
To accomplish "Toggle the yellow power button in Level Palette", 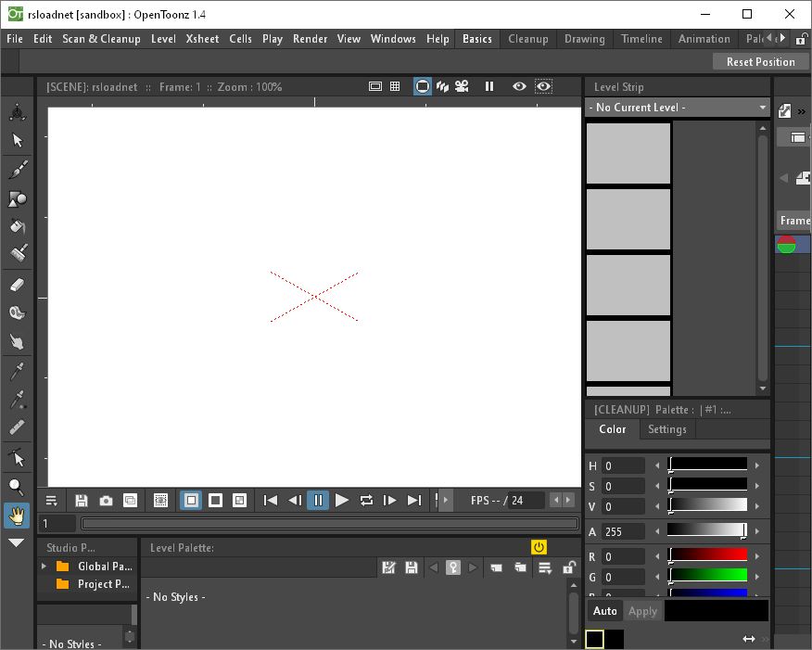I will click(539, 547).
